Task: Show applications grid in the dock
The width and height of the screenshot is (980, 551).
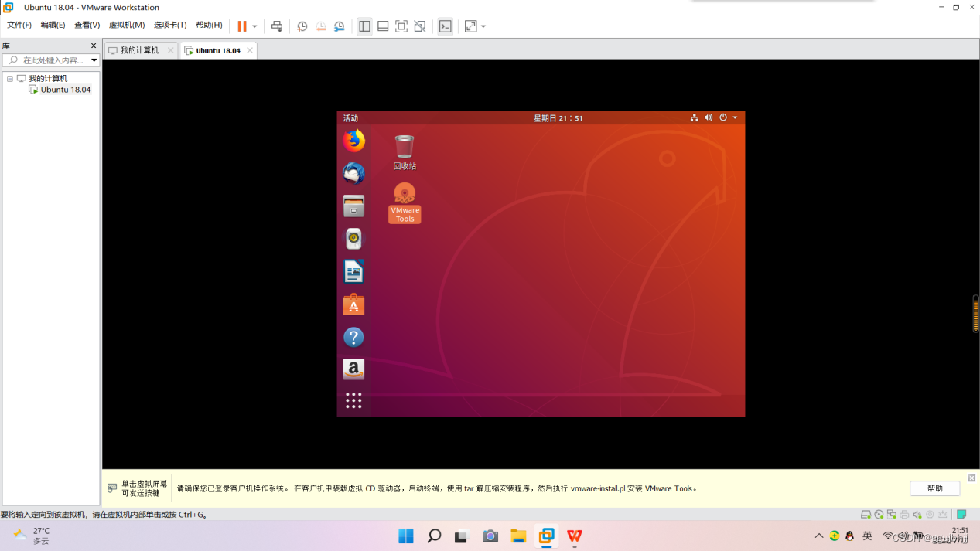Action: (353, 400)
